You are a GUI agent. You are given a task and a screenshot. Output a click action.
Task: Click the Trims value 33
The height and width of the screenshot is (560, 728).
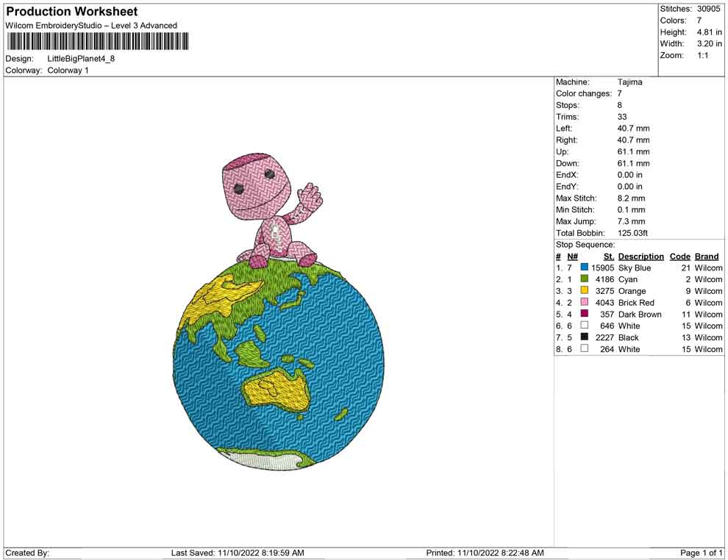click(x=621, y=117)
